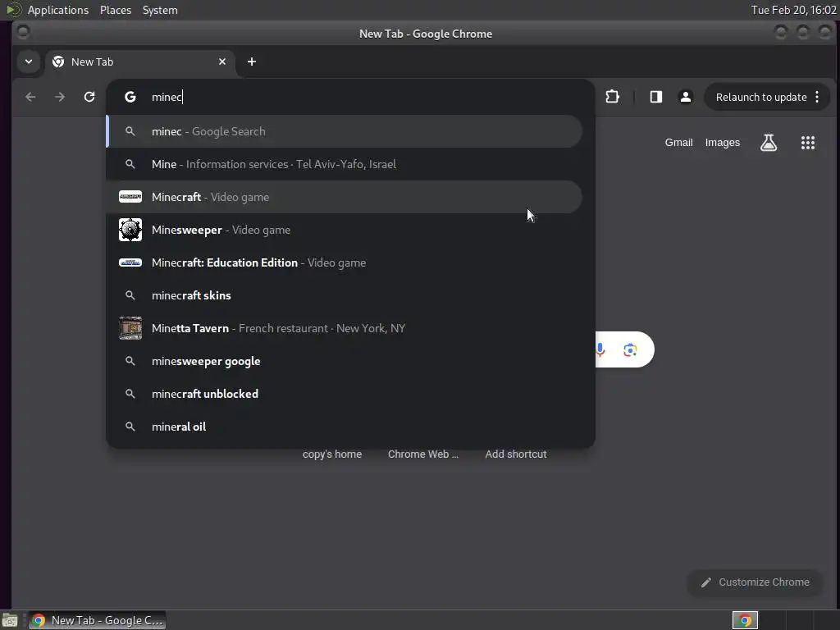Click the 'New Tab - Google C...' taskbar entry

pos(97,620)
